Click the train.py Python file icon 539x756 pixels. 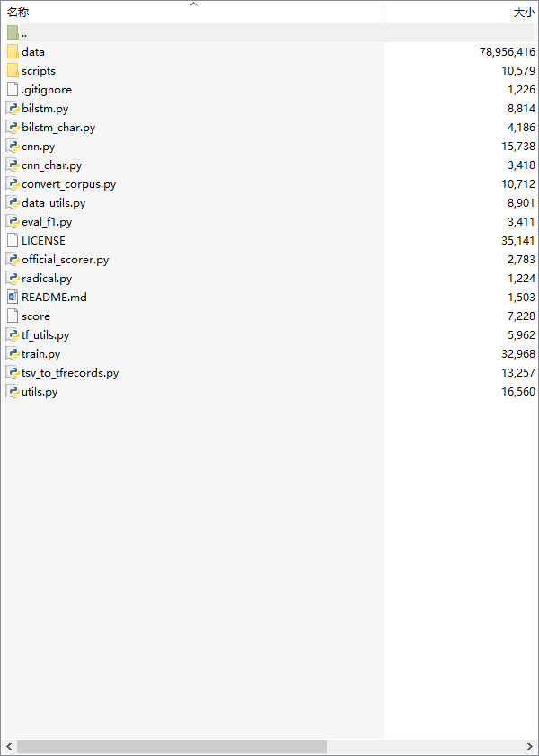click(x=13, y=354)
